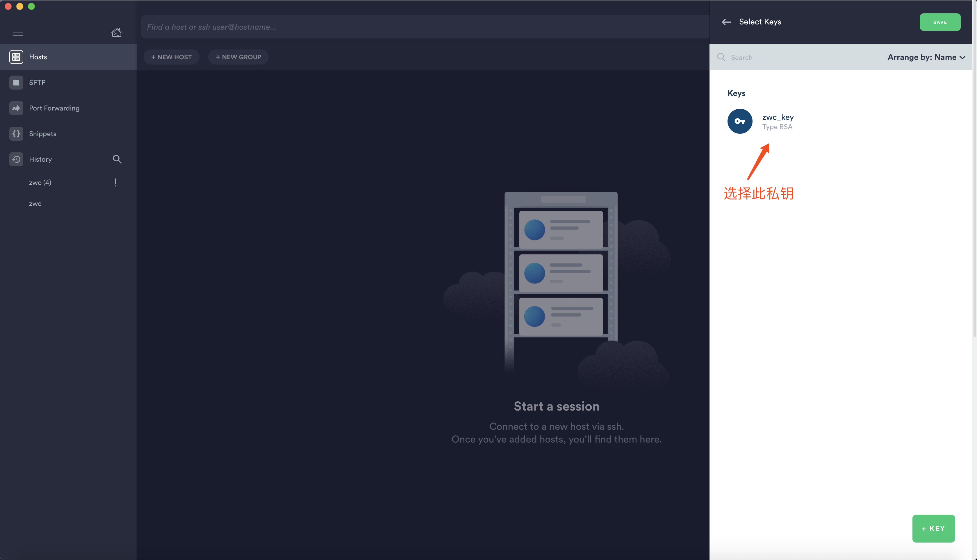Click the warning mark next to zwc (4)
This screenshot has width=977, height=560.
click(115, 182)
